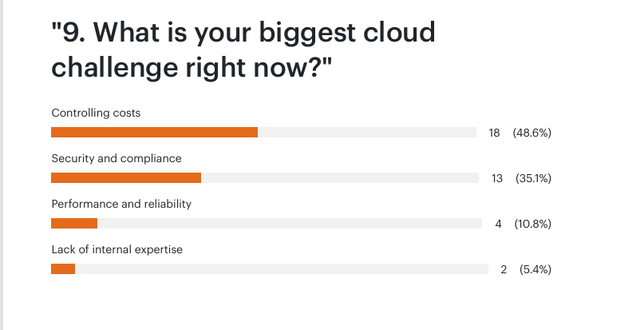
Task: Click the gray unfilled part of Performance bar
Action: tap(289, 223)
